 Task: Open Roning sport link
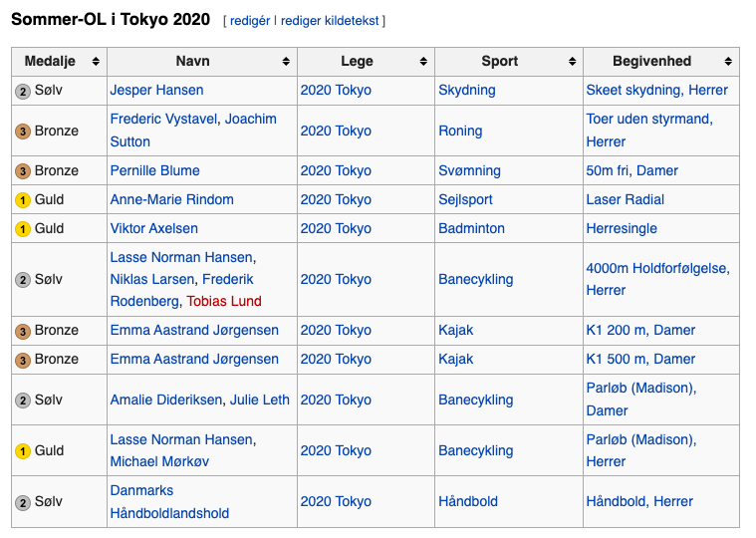(460, 131)
